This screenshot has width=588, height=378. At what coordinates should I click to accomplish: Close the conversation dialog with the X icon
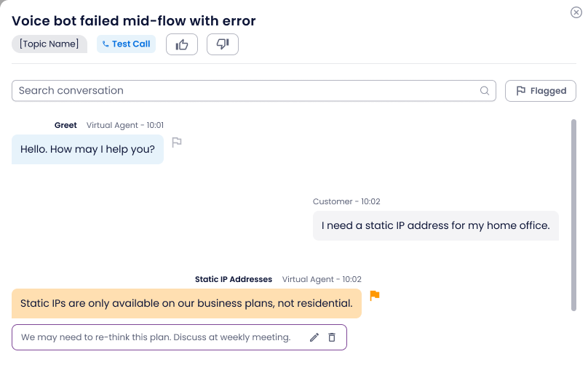point(576,12)
